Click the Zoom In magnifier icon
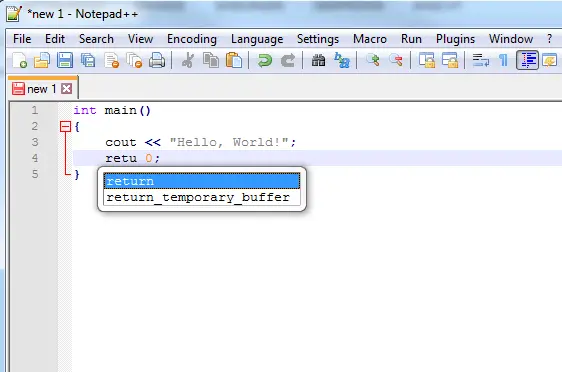The width and height of the screenshot is (562, 372). [x=373, y=60]
